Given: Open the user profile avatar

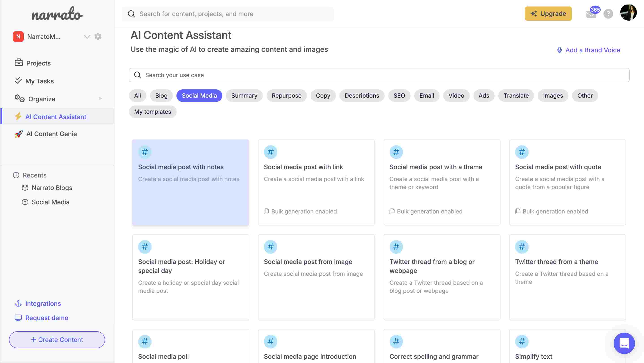Looking at the screenshot, I should tap(629, 13).
